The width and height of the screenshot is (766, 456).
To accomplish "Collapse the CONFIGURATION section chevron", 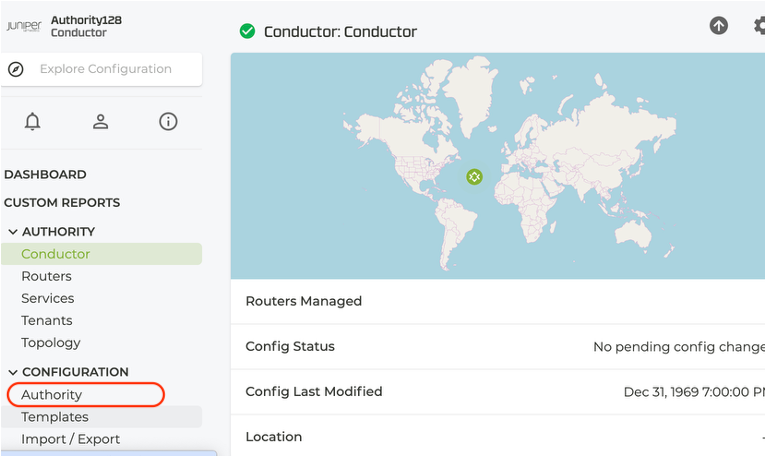I will tap(13, 372).
